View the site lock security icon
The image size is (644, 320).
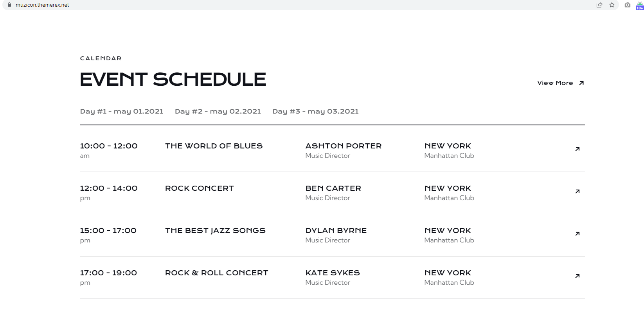pos(9,5)
